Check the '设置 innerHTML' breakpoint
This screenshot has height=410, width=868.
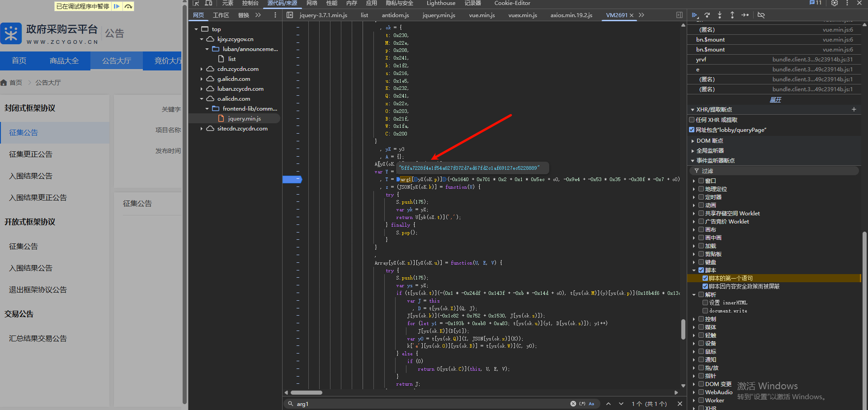coord(705,303)
